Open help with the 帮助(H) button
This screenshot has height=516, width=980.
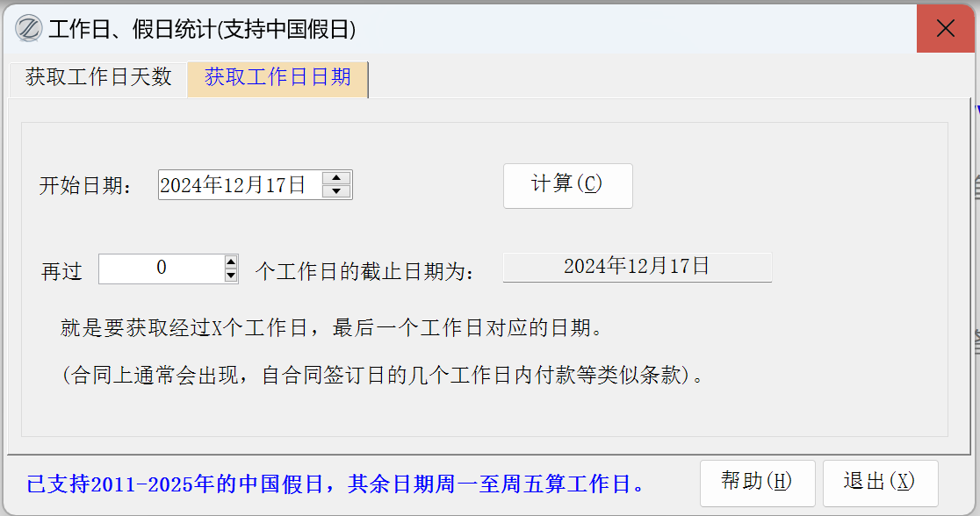757,483
